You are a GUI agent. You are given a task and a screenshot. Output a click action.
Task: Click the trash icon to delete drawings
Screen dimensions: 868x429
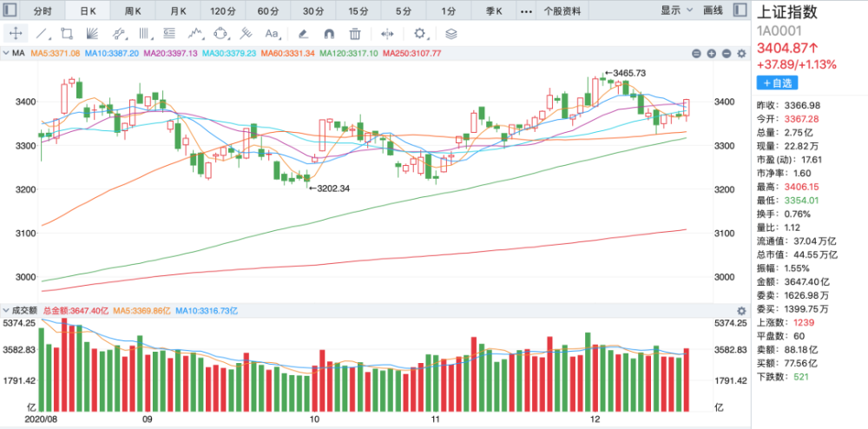[x=354, y=34]
